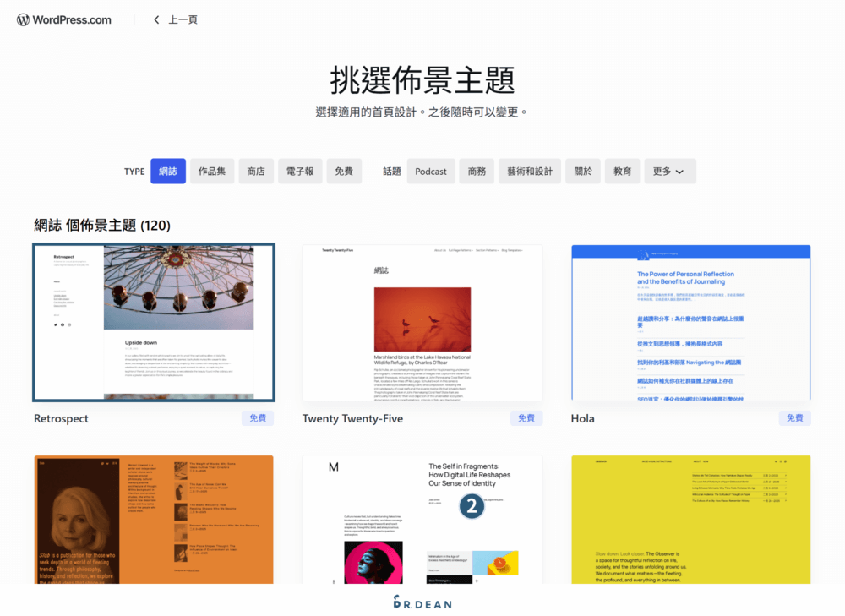Screen dimensions: 845x616
Task: Filter by 藝術和設計 themes
Action: pos(530,171)
